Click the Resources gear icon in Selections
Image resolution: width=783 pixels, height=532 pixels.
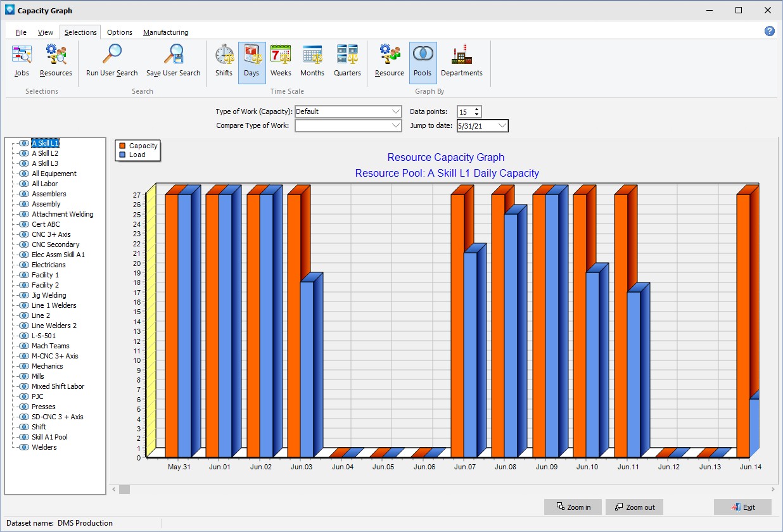coord(56,55)
